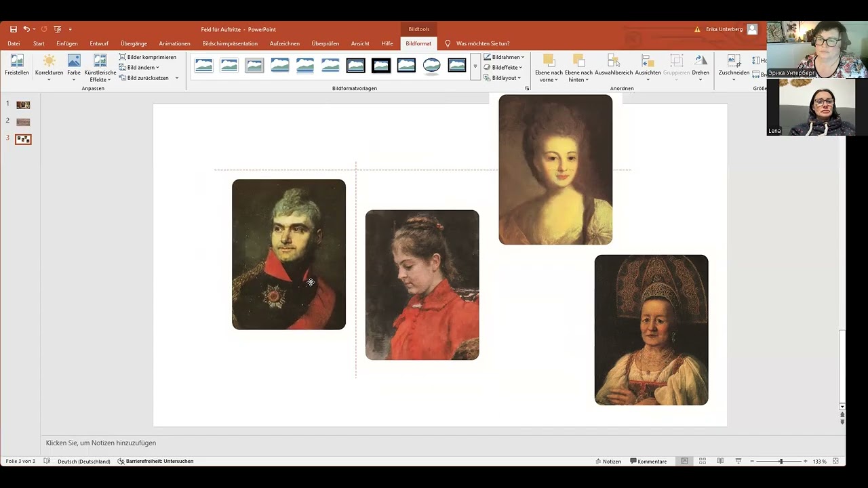Click Ebene nach vorne

coord(549,68)
